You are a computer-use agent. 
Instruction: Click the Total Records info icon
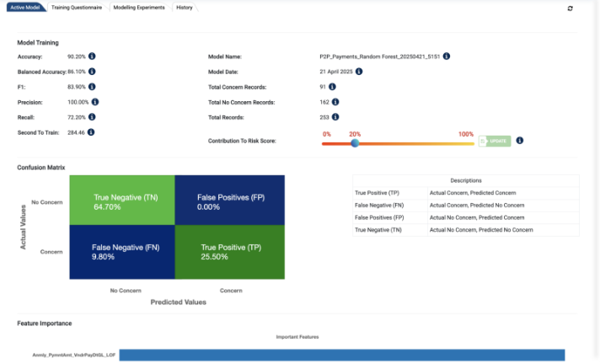click(x=335, y=117)
